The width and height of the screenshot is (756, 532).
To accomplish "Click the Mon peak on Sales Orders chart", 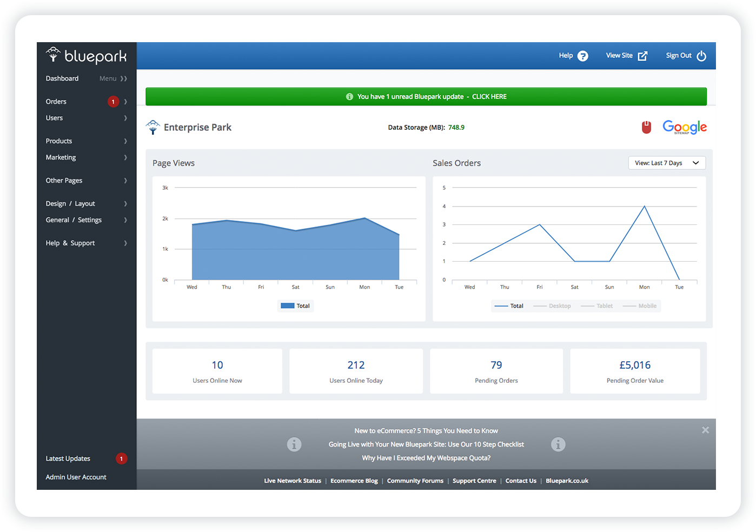I will pos(644,206).
